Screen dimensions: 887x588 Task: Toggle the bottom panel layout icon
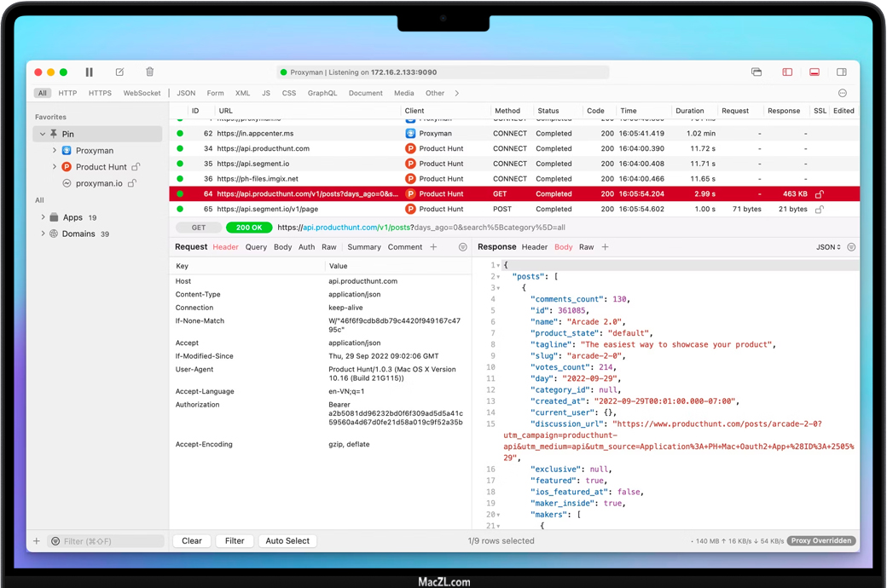(x=815, y=72)
